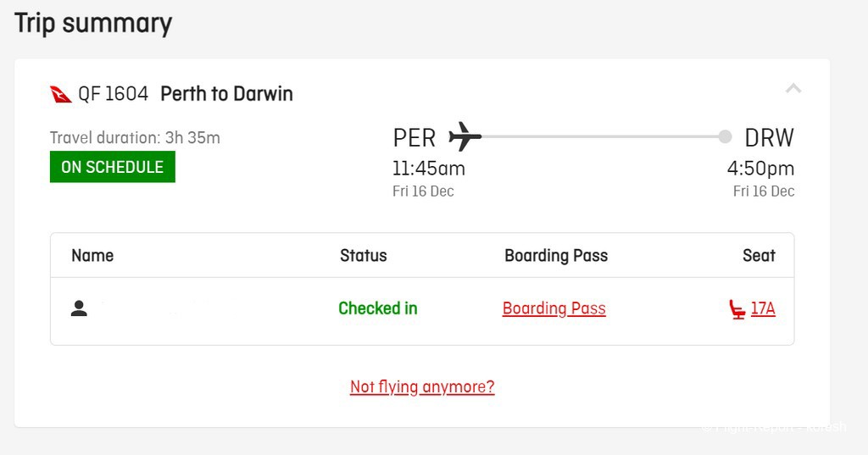
Task: Click the airplane icon next to PER
Action: click(465, 136)
